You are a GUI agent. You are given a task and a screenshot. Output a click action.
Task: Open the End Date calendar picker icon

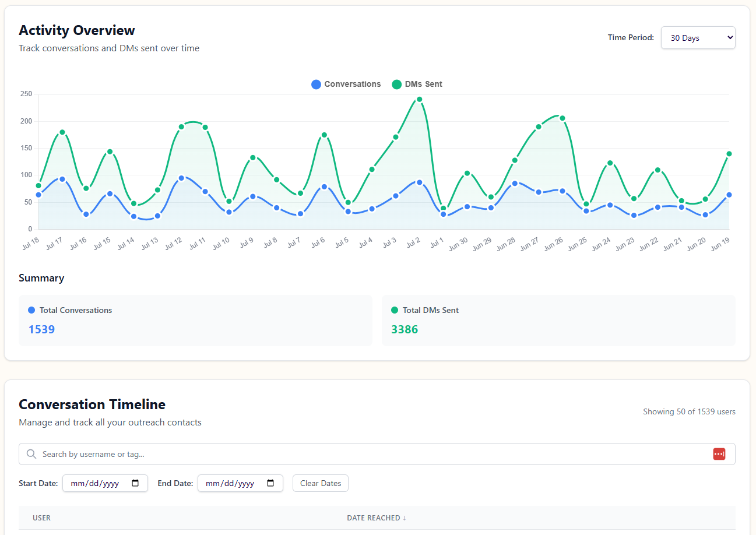270,483
